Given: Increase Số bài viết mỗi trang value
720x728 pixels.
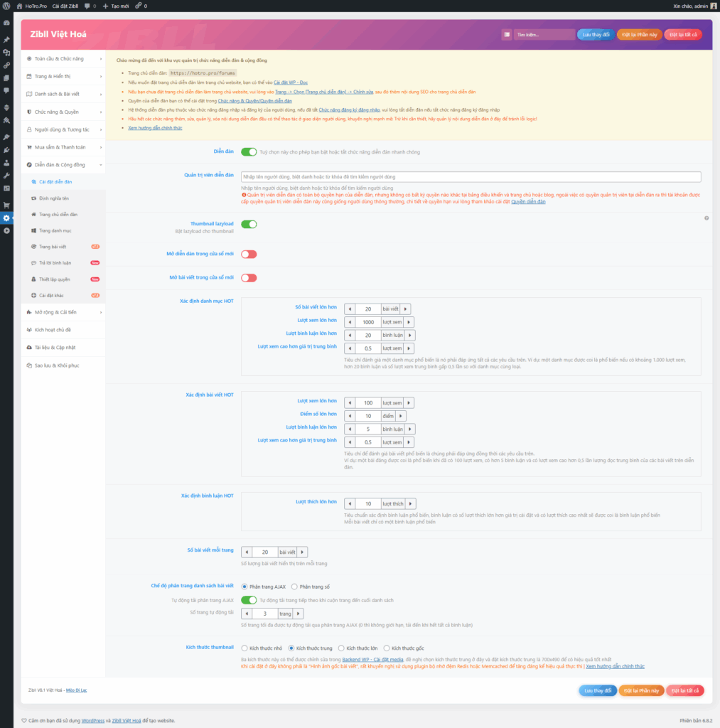Looking at the screenshot, I should (302, 552).
